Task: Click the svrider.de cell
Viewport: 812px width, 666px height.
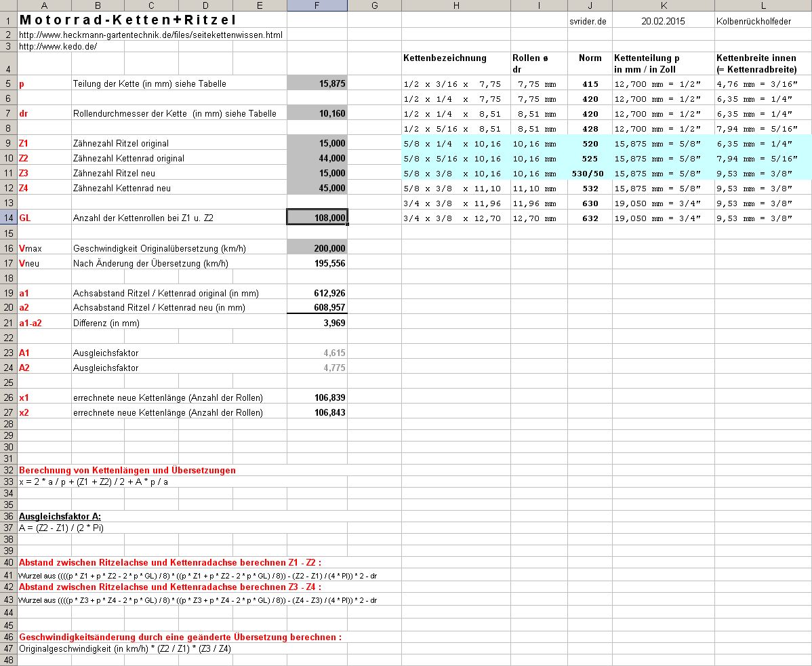Action: [588, 22]
